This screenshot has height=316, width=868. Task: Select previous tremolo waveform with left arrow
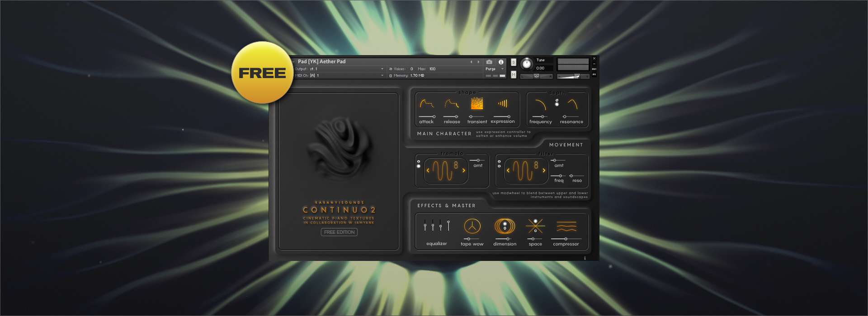(x=428, y=171)
